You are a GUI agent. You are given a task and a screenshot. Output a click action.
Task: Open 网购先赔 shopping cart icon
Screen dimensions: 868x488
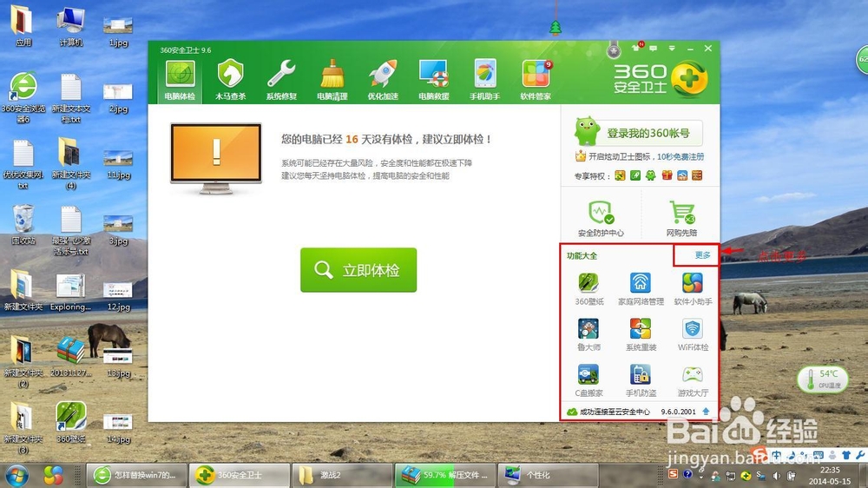[682, 219]
